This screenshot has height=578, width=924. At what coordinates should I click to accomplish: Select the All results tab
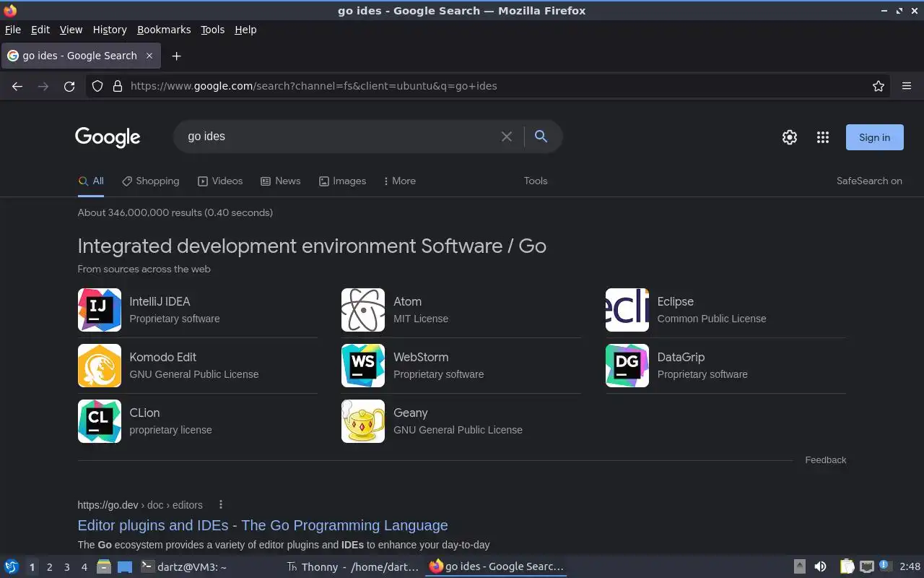91,181
